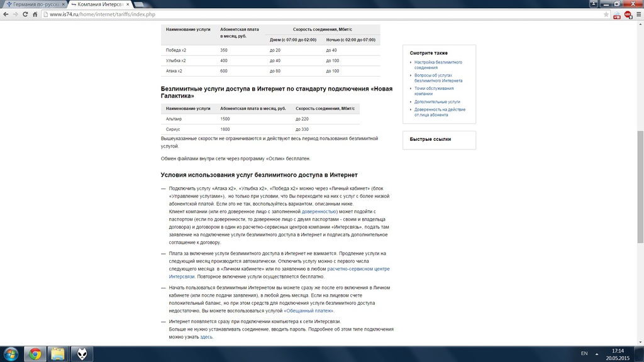Click the до 330 speed cell
The width and height of the screenshot is (644, 362).
302,129
